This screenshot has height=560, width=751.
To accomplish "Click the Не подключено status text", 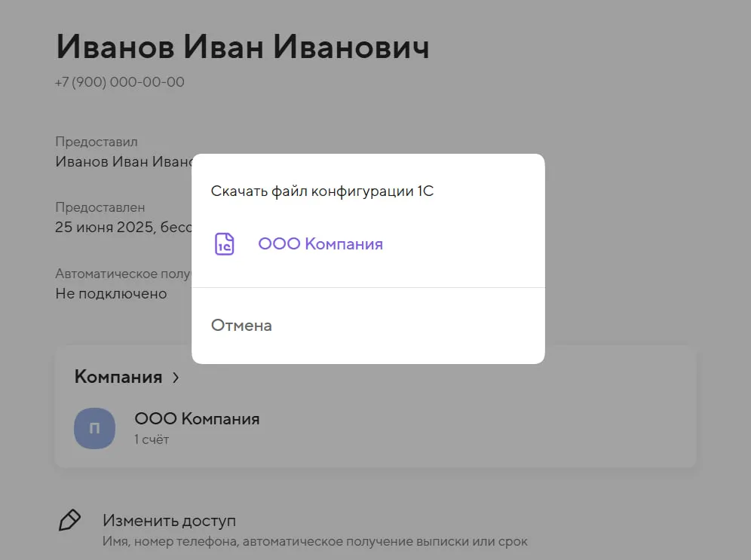I will [111, 293].
